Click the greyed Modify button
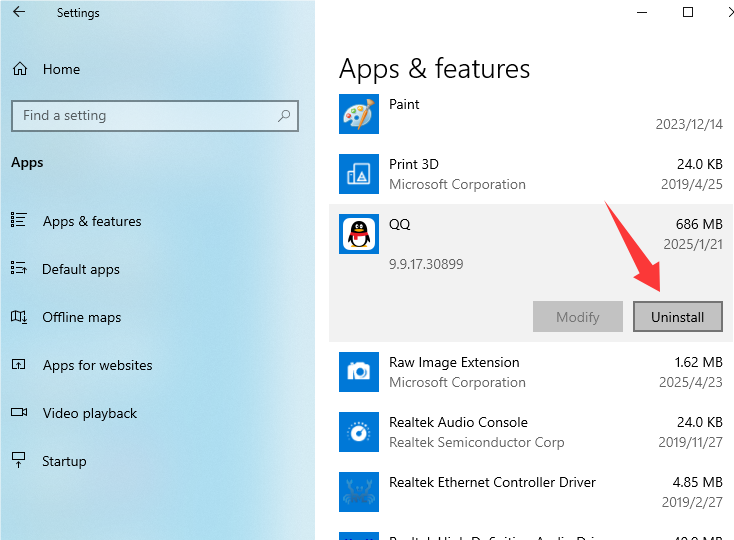 577,317
